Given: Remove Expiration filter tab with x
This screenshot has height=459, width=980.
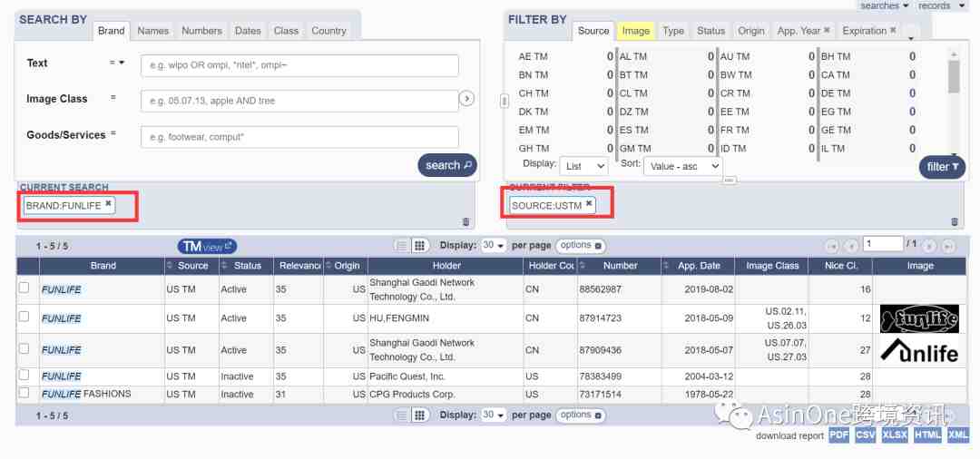Looking at the screenshot, I should [893, 30].
